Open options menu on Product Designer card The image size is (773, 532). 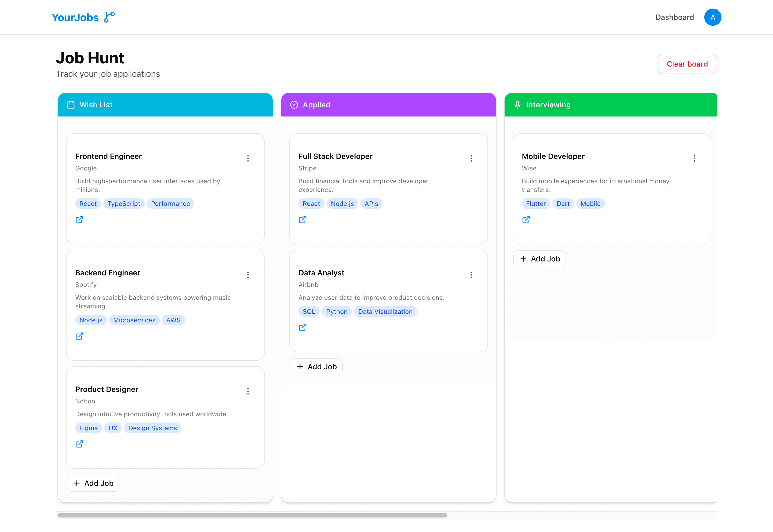tap(248, 391)
